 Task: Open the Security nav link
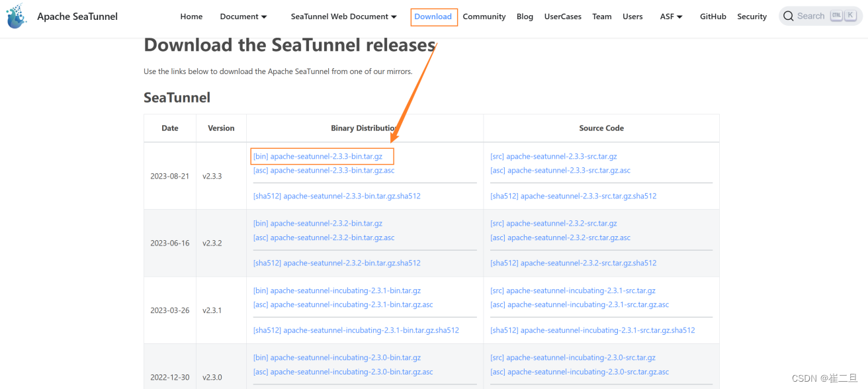(x=752, y=17)
